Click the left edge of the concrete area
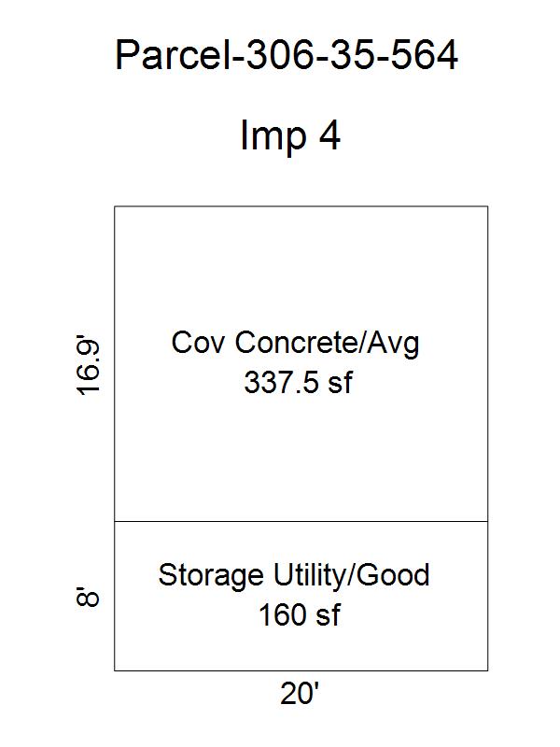Image resolution: width=560 pixels, height=747 pixels. 114,364
